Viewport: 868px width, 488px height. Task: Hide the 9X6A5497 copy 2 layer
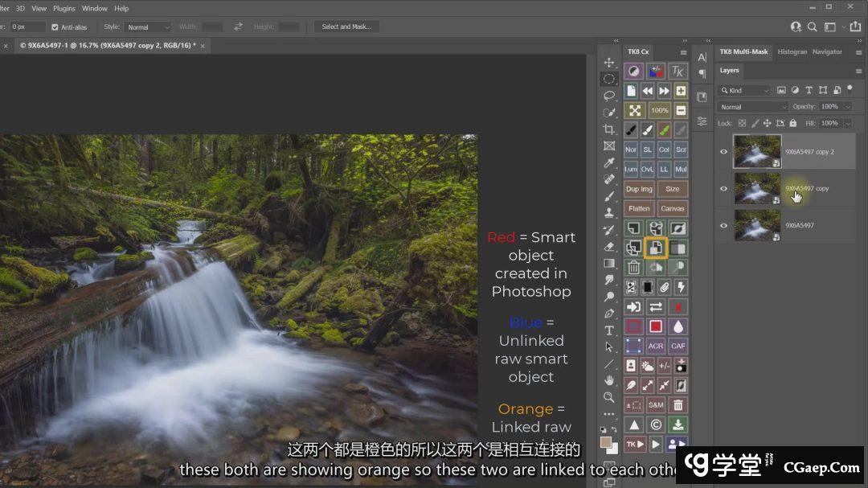point(723,151)
